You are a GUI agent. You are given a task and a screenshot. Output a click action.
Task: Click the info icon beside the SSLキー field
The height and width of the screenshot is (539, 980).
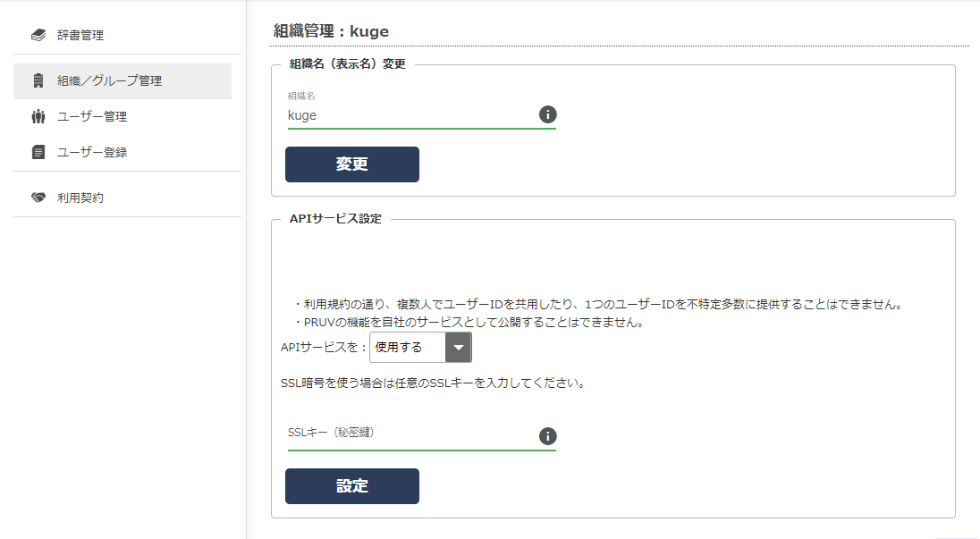(548, 436)
